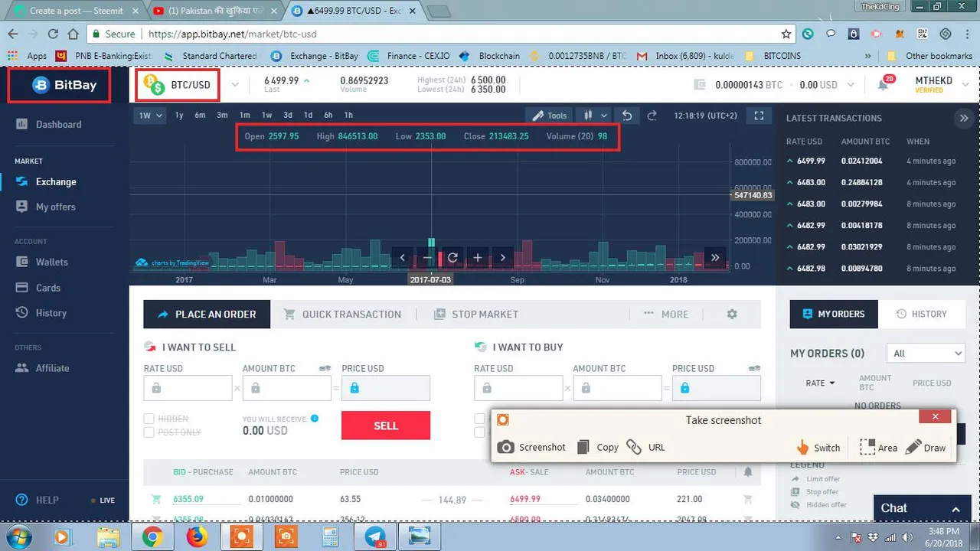Screen dimensions: 980x551
Task: Open chart Tools pencil button
Action: pos(550,116)
